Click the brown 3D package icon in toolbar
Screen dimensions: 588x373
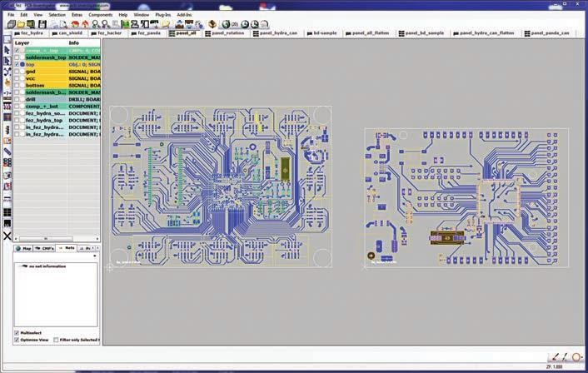(x=212, y=24)
